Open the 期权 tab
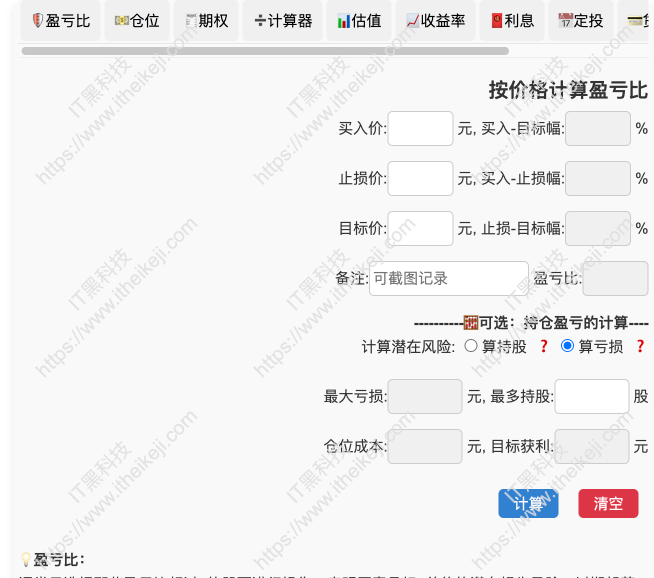This screenshot has height=578, width=654. pos(206,21)
